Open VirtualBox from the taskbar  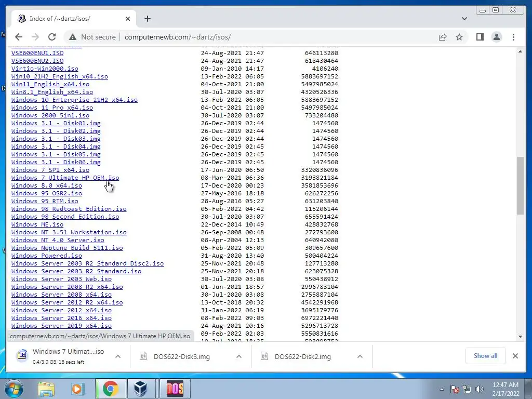tap(140, 389)
